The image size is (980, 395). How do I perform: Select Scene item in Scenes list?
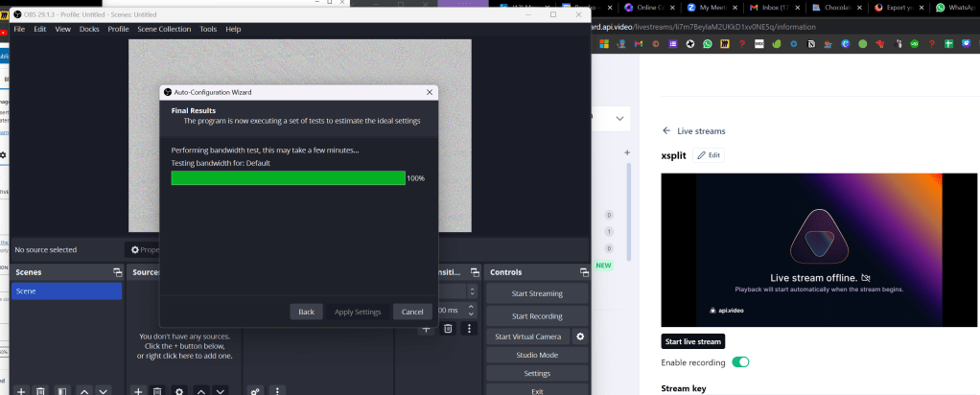point(67,291)
